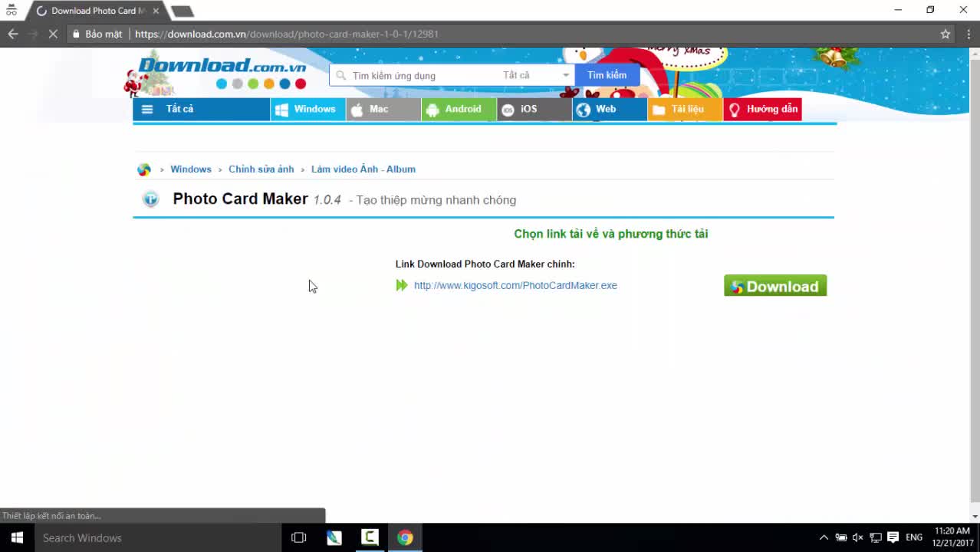Click the page scrollbar up arrow
980x552 pixels.
coord(975,54)
